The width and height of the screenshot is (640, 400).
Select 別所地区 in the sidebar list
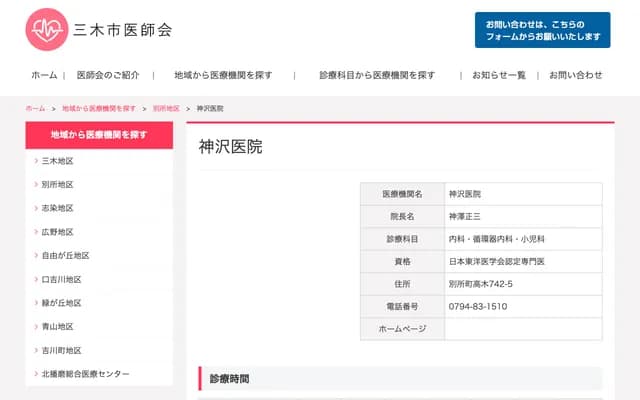point(58,185)
